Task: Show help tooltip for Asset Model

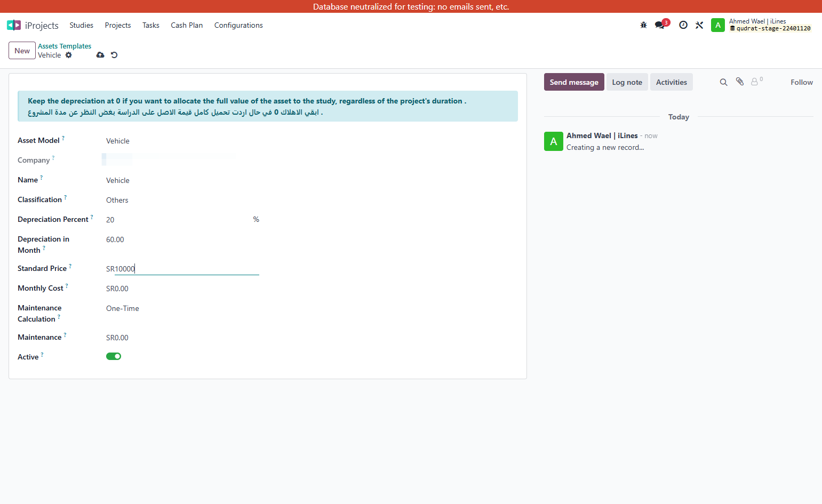Action: click(x=63, y=138)
